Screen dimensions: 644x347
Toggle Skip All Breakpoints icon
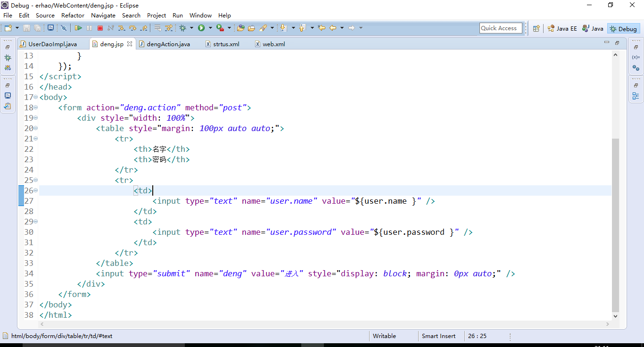(x=64, y=28)
